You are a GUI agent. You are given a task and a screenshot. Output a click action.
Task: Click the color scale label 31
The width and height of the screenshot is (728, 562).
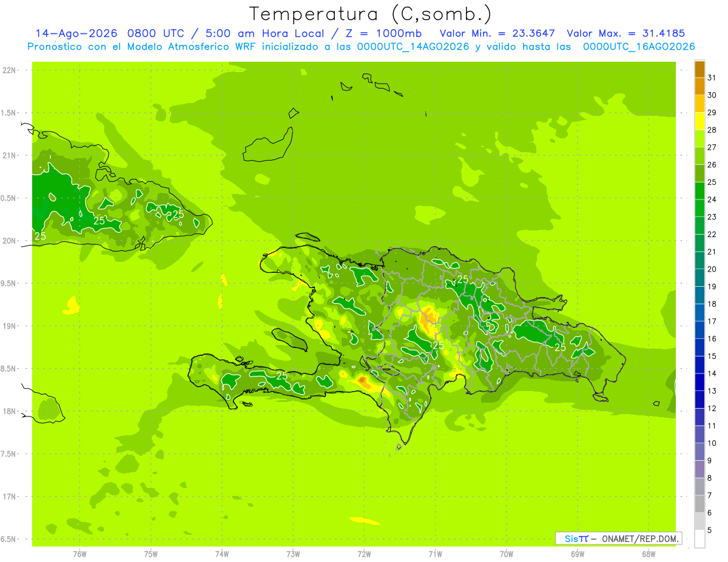[712, 78]
